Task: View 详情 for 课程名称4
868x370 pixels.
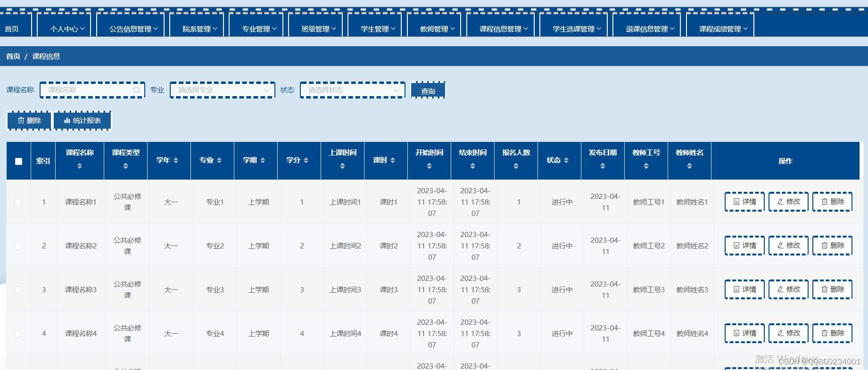Action: click(744, 333)
